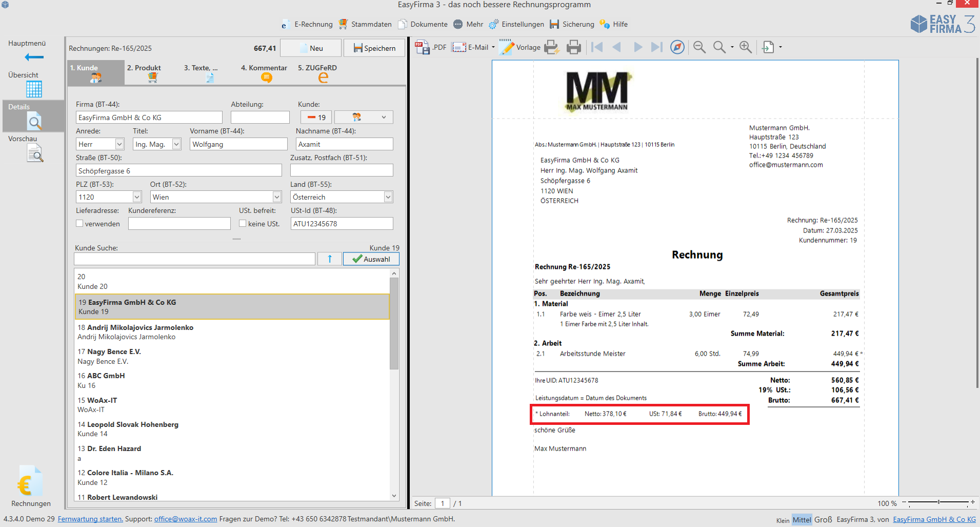Click the printer icon in preview toolbar
Image resolution: width=980 pixels, height=527 pixels.
click(574, 47)
